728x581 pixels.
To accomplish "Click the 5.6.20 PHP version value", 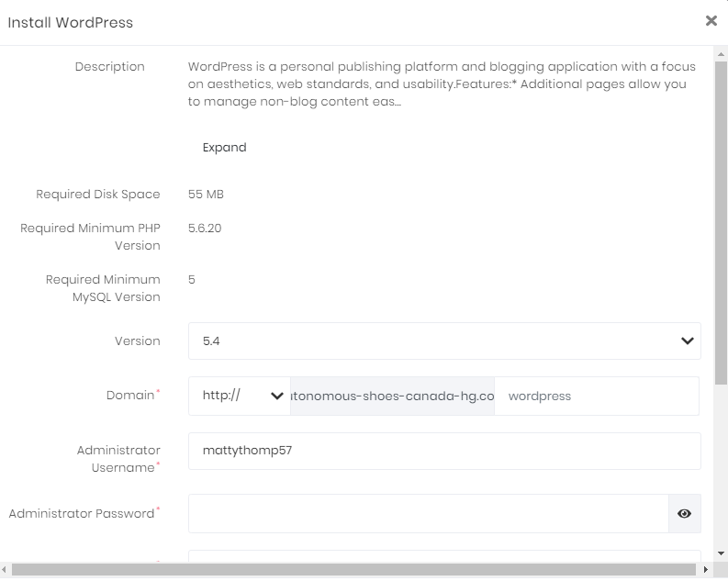I will 205,228.
